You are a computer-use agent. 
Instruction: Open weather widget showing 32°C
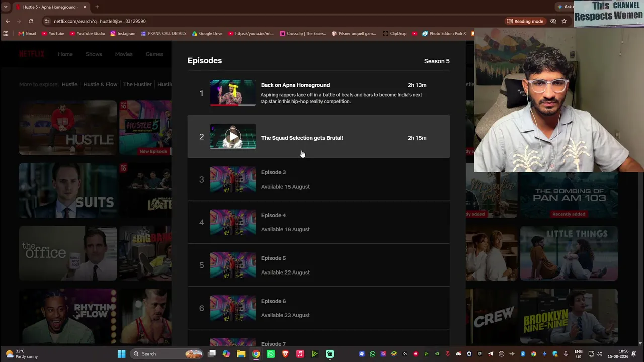(21, 354)
